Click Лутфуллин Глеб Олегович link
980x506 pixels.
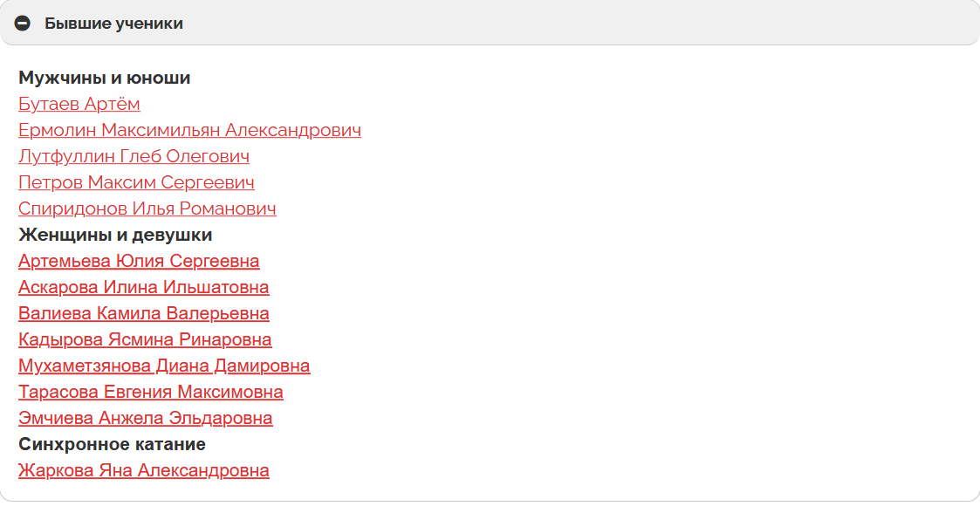[x=134, y=157]
